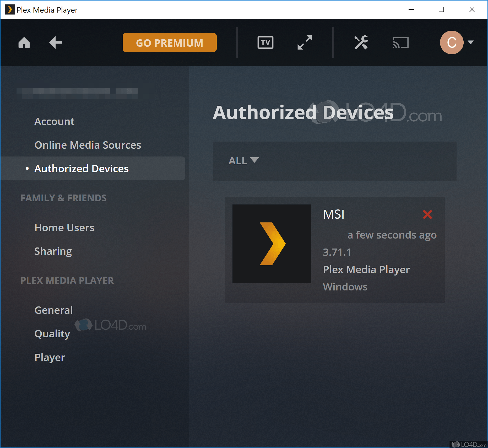Click the cast to device icon

click(400, 42)
